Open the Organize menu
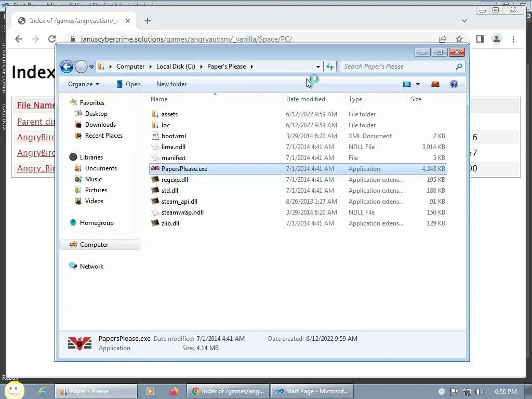 [84, 84]
